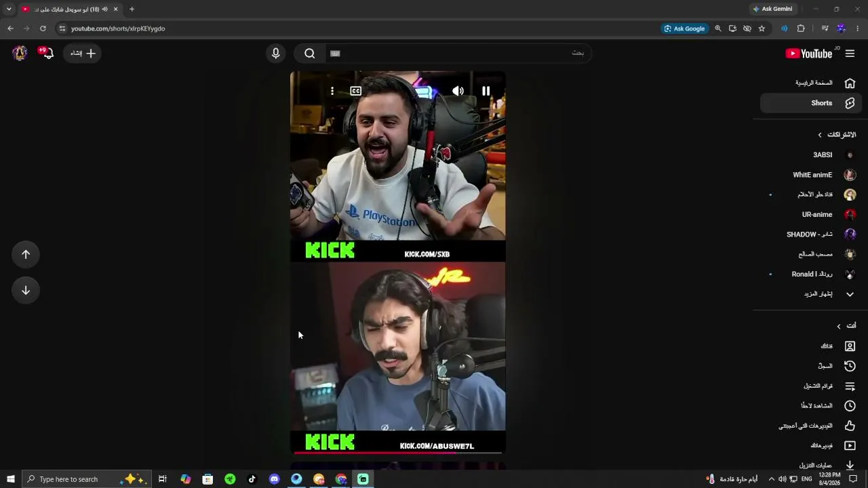The height and width of the screenshot is (488, 868).
Task: Expand Show more (إظهار المزيد) subscriptions
Action: point(811,294)
